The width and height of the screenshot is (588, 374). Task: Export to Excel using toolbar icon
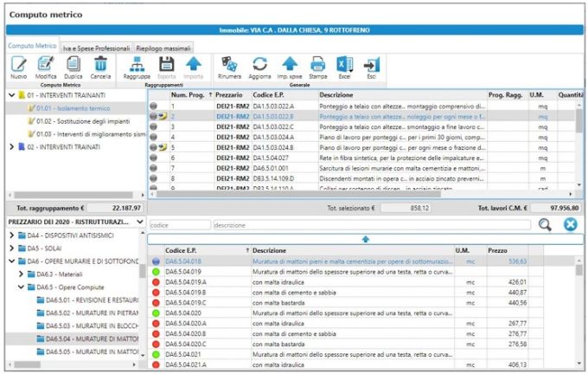click(x=344, y=66)
